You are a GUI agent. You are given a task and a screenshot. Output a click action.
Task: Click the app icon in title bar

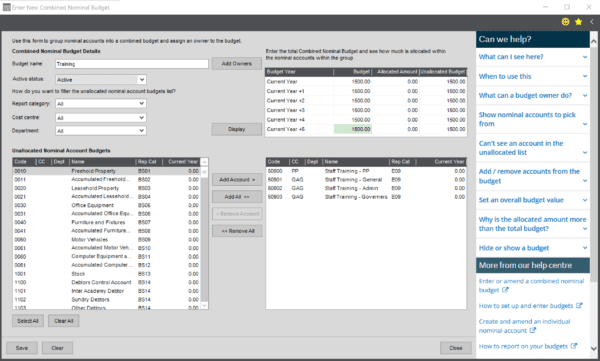tap(7, 7)
